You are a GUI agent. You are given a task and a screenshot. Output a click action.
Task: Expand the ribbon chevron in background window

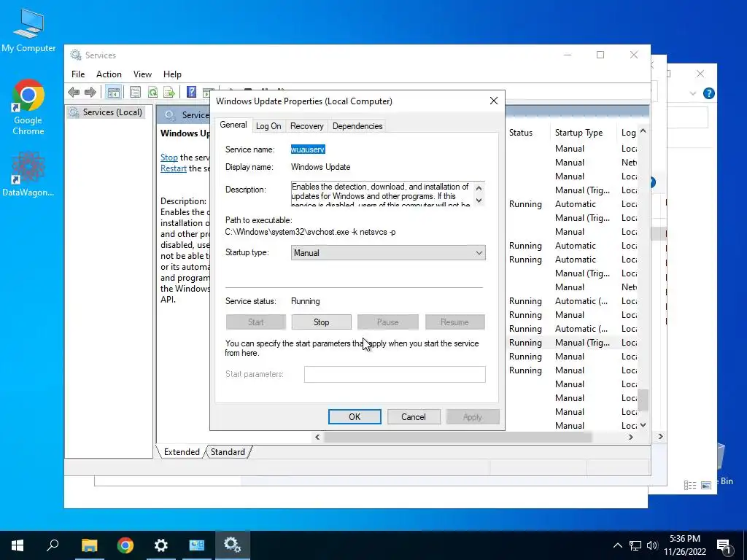click(693, 93)
